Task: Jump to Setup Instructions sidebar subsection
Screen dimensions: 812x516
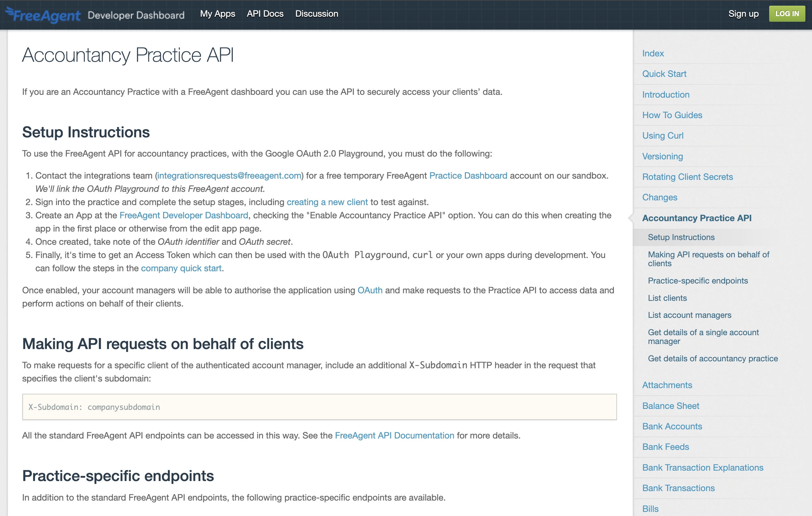Action: (681, 237)
